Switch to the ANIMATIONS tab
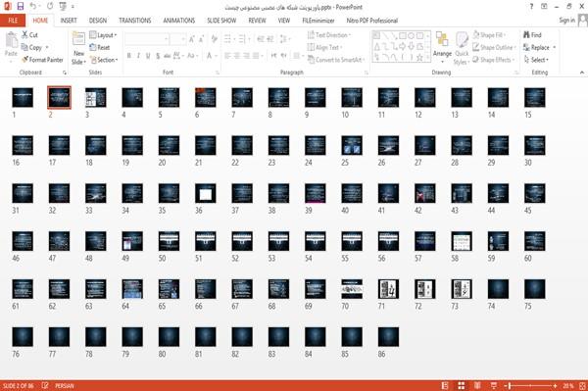 point(179,21)
